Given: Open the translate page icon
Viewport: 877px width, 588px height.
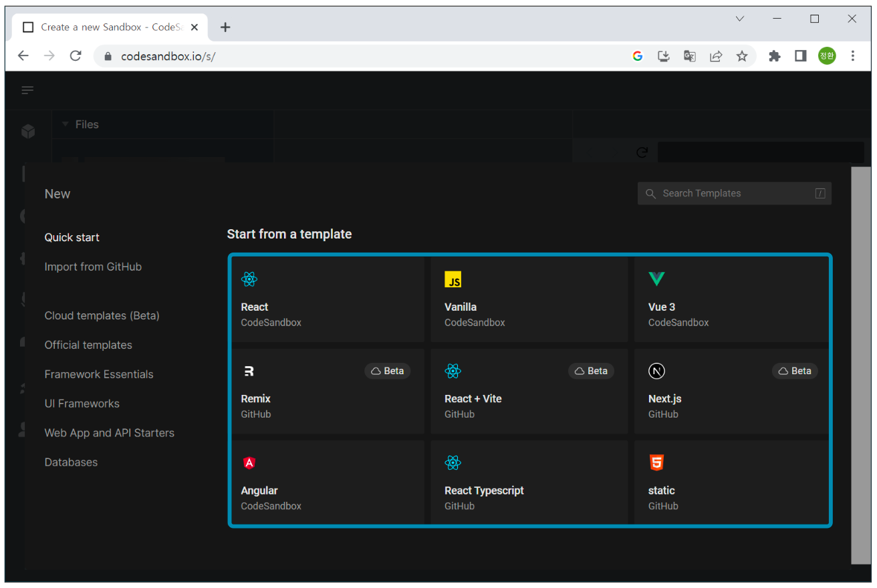Looking at the screenshot, I should (x=690, y=56).
